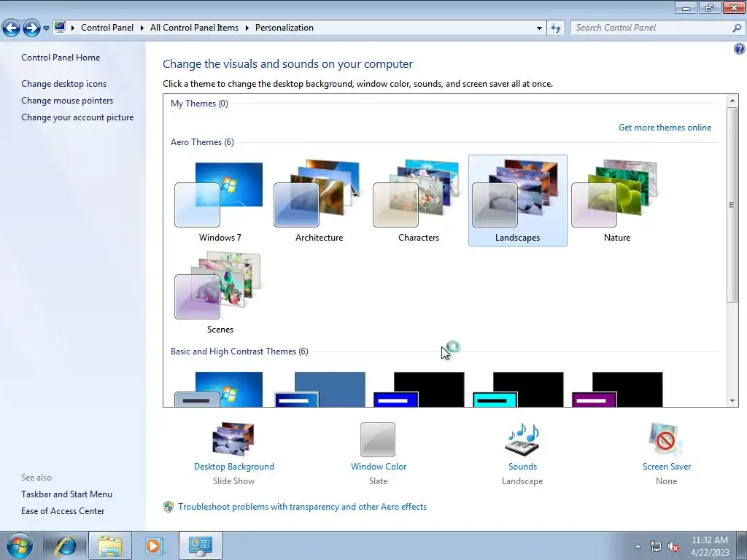Click Basic and High Contrast Themes heading
This screenshot has width=747, height=560.
[x=239, y=351]
